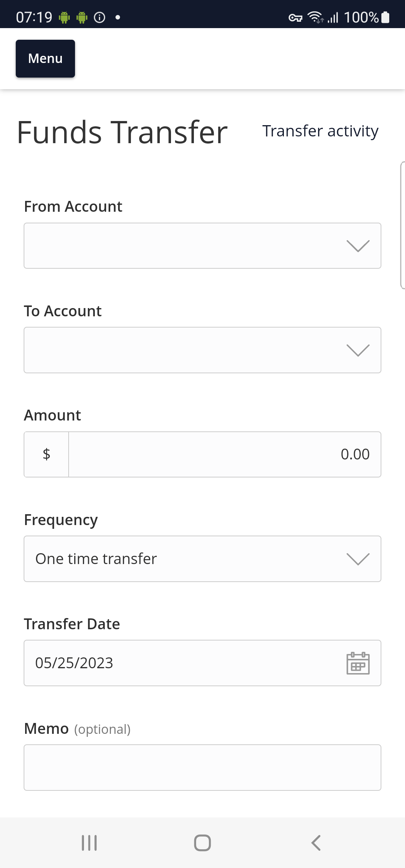Focus the Memo optional text field
This screenshot has width=405, height=868.
[x=202, y=768]
